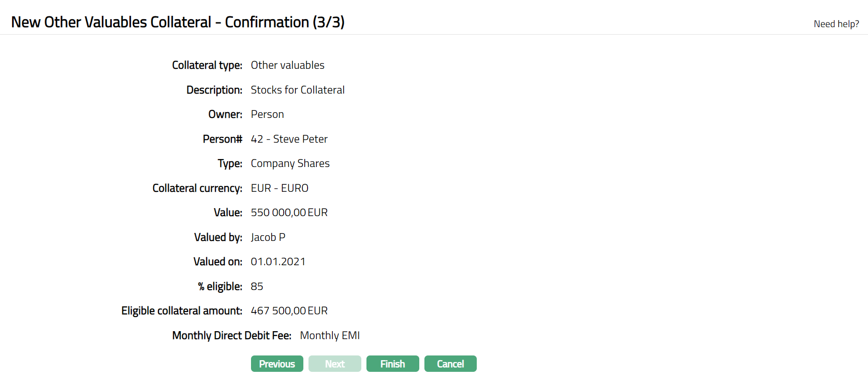Viewport: 868px width, 384px height.
Task: Click the 550 000,00 EUR value amount
Action: [x=289, y=213]
